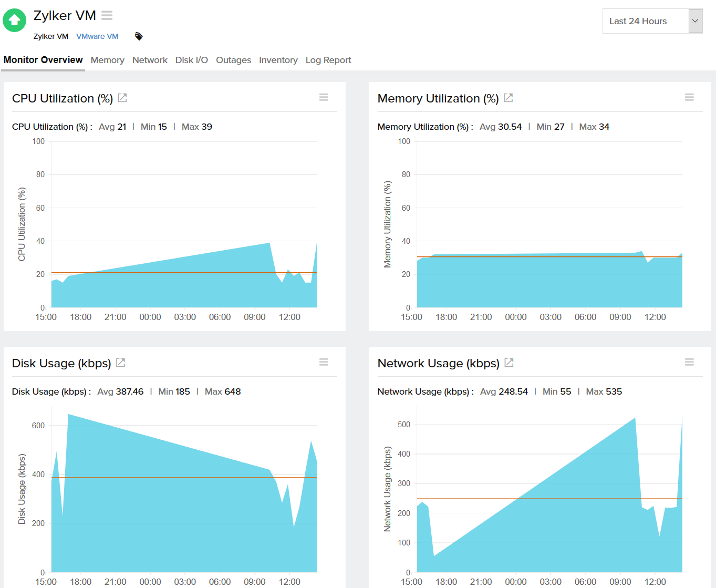Open Network Usage panel options menu
This screenshot has width=716, height=588.
click(x=689, y=362)
